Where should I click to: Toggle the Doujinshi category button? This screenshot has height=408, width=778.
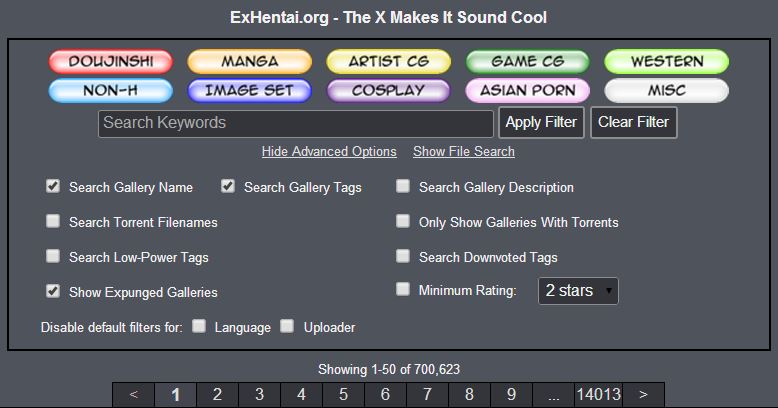coord(111,62)
